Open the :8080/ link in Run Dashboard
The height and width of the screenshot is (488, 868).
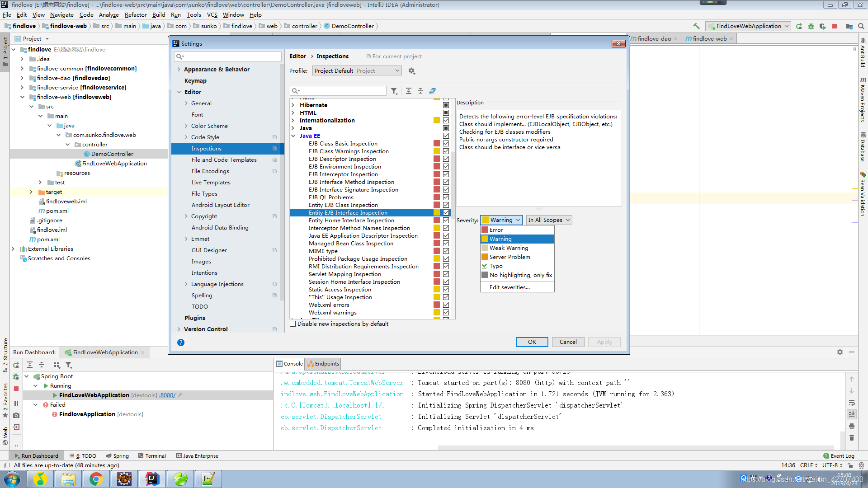(167, 395)
